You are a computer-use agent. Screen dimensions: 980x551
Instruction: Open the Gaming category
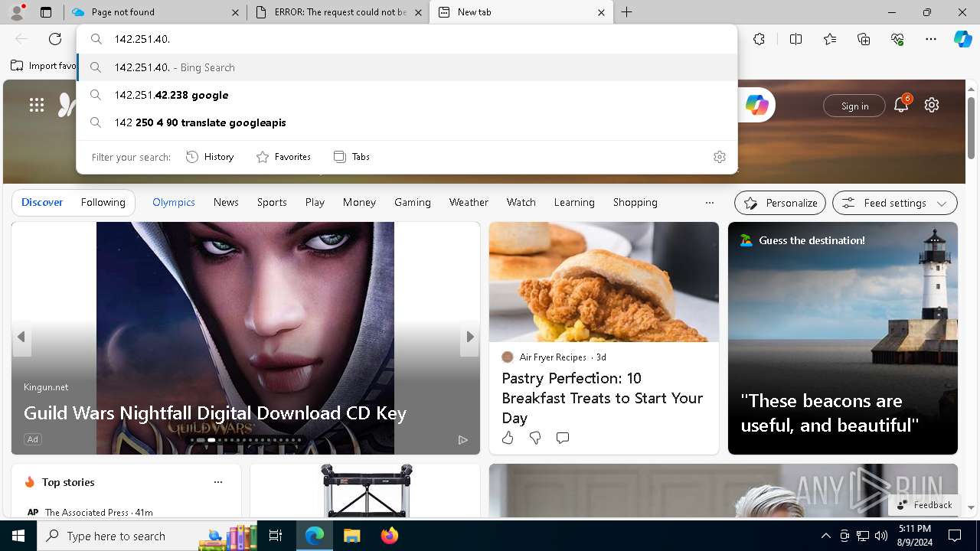click(x=413, y=202)
